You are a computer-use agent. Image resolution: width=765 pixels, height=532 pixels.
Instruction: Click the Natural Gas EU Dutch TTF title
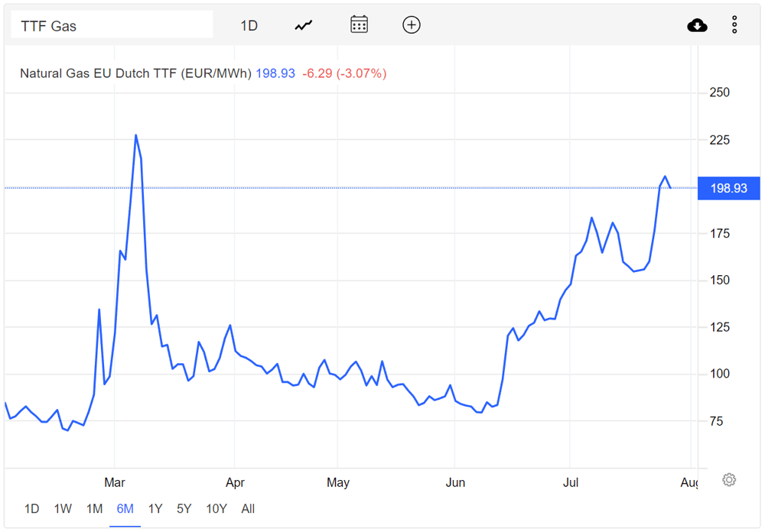point(135,73)
